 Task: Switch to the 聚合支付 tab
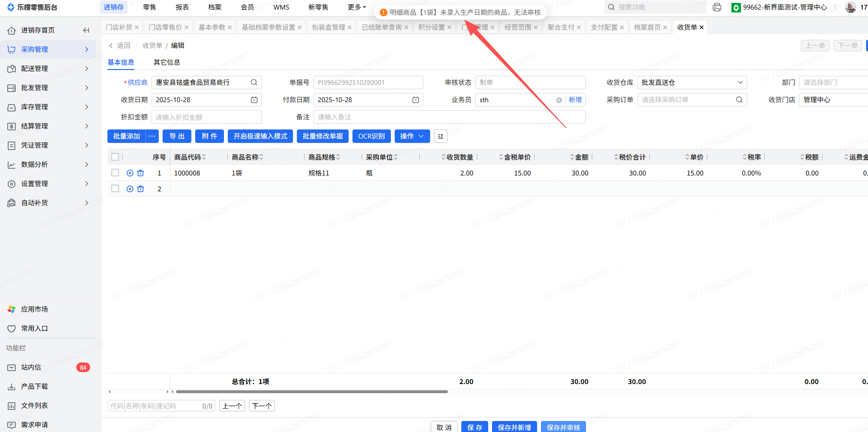pos(561,27)
